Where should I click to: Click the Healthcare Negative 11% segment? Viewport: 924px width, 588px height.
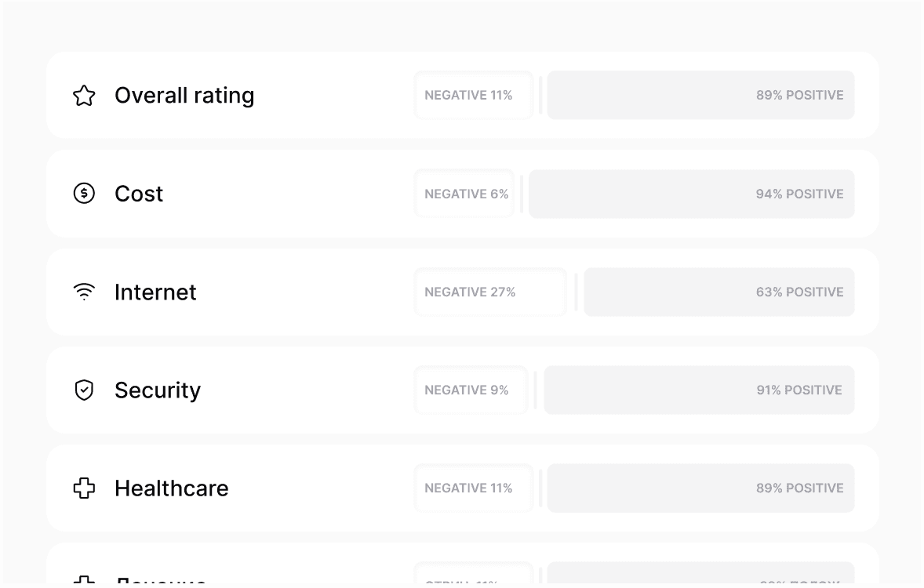tap(474, 488)
